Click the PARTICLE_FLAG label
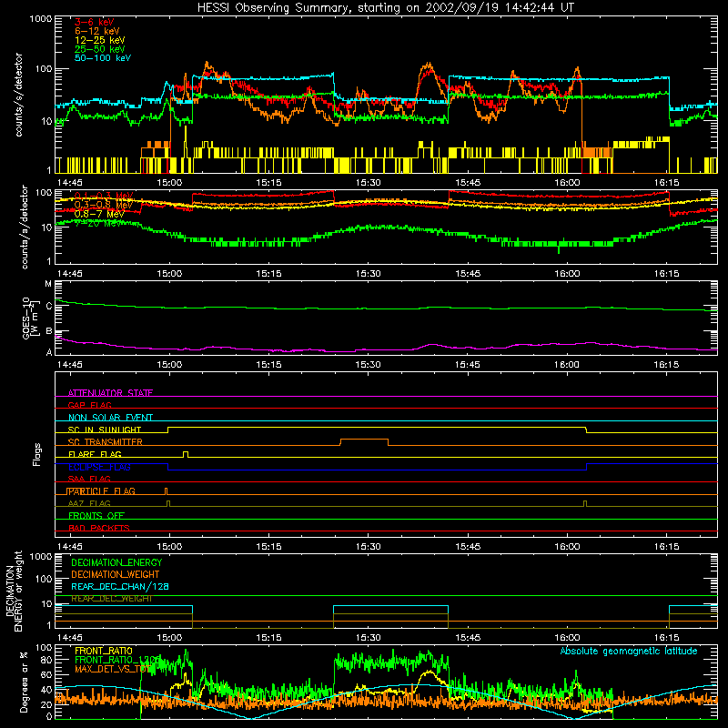The image size is (728, 728). (x=102, y=491)
